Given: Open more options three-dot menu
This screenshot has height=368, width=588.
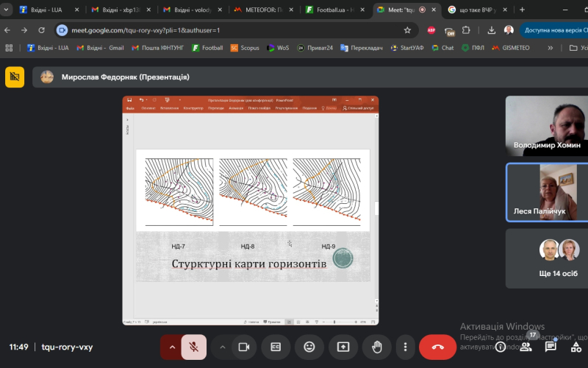Looking at the screenshot, I should tap(405, 347).
